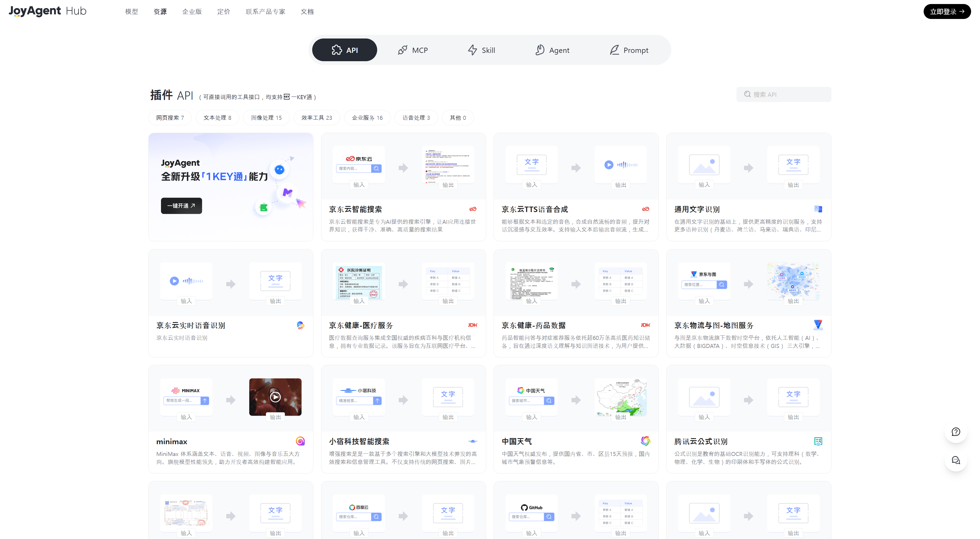Filter by 语音处理 category
This screenshot has height=539, width=980.
(x=416, y=118)
